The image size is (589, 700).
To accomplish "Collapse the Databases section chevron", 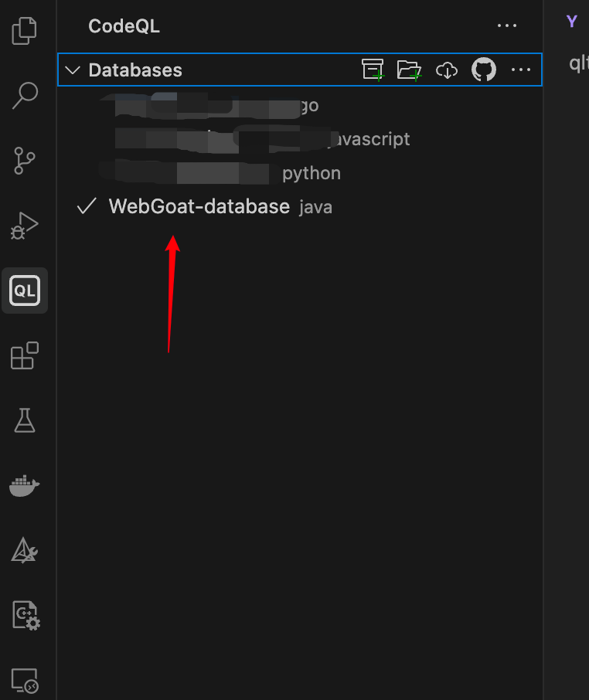I will 73,70.
